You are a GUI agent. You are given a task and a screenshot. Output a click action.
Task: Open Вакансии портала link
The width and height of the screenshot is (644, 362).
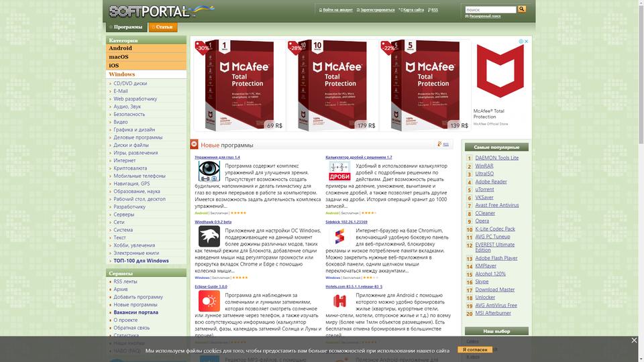136,312
